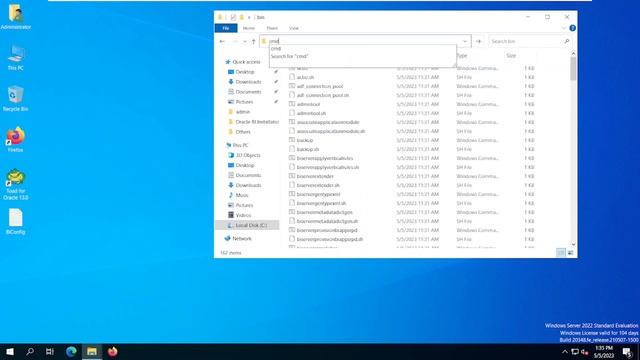The width and height of the screenshot is (640, 360).
Task: Open the Administrator desktop icon
Action: pyautogui.click(x=16, y=17)
